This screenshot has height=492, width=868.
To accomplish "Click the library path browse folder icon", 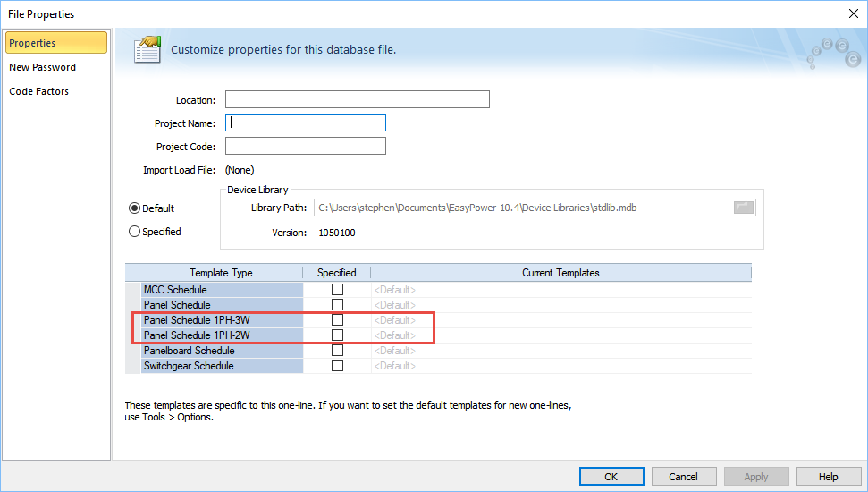I will (744, 208).
